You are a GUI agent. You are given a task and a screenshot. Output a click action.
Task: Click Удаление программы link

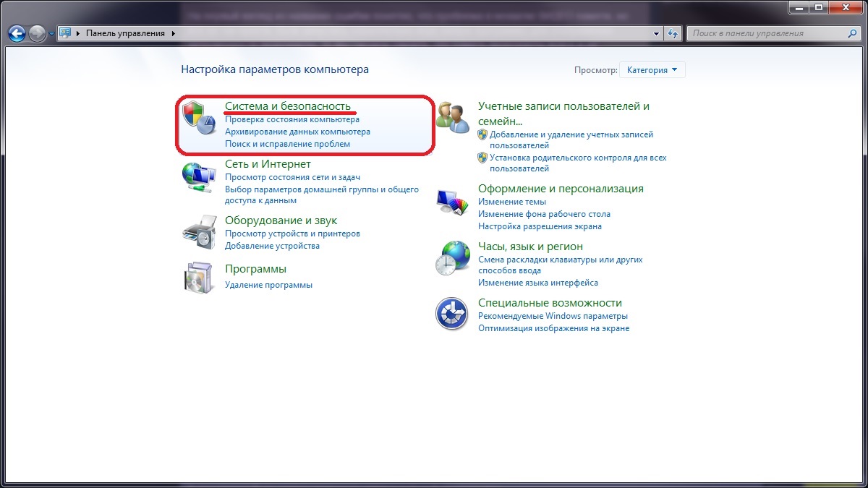[x=268, y=285]
